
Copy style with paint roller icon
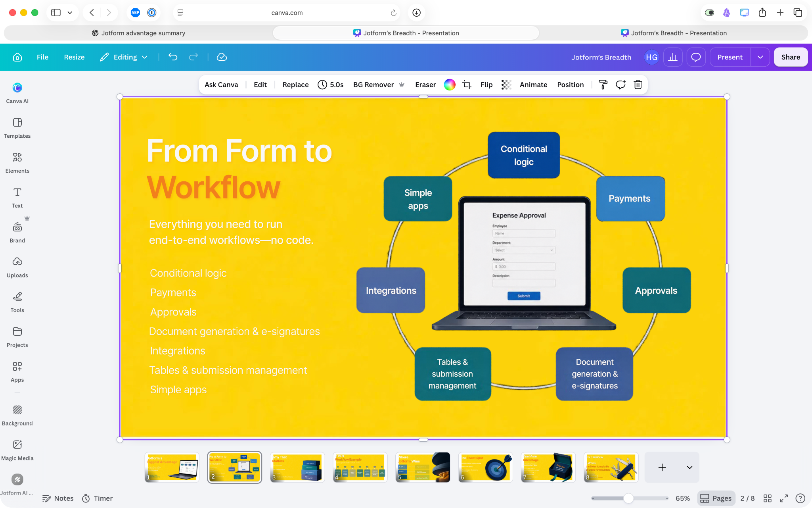[x=603, y=85]
